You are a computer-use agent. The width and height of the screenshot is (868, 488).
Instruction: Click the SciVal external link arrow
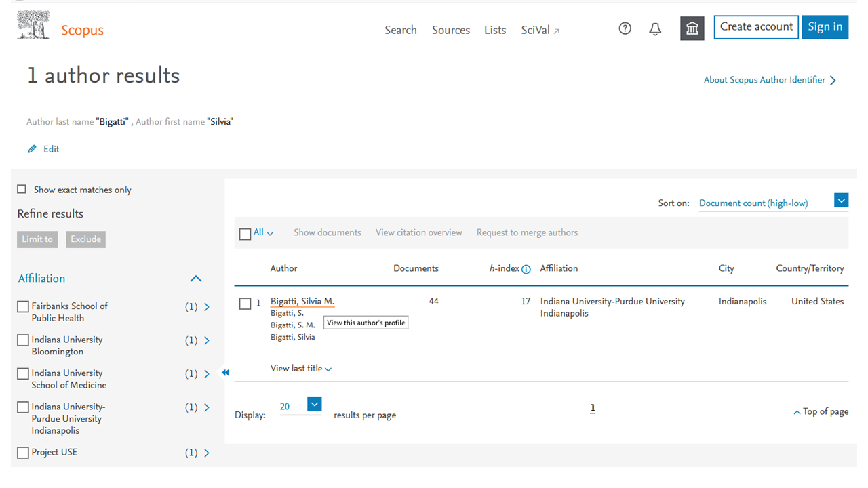[x=557, y=31]
